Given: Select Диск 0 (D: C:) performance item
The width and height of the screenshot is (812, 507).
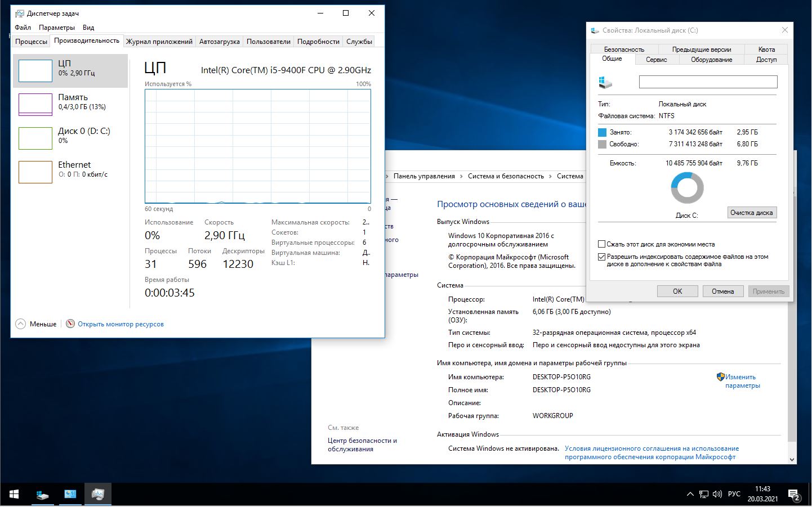Looking at the screenshot, I should coord(70,138).
